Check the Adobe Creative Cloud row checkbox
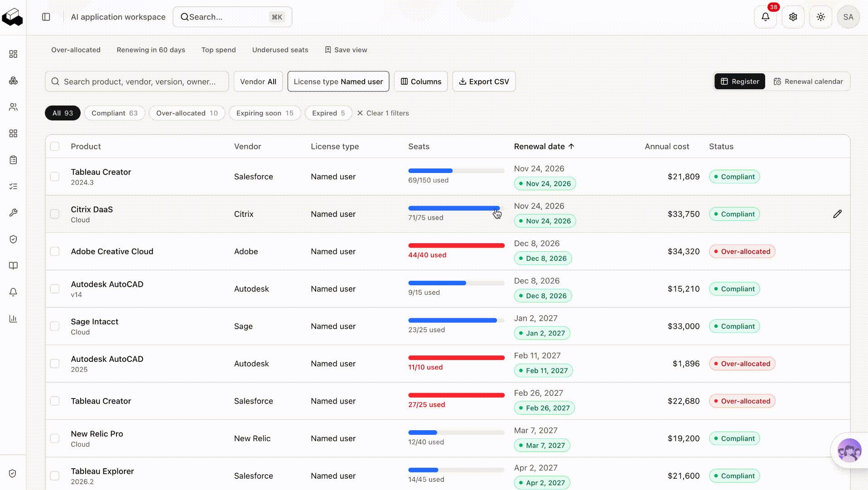The width and height of the screenshot is (868, 490). [55, 251]
